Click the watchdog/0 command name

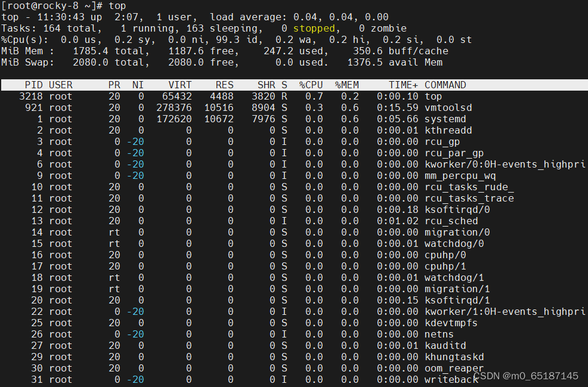pyautogui.click(x=454, y=243)
